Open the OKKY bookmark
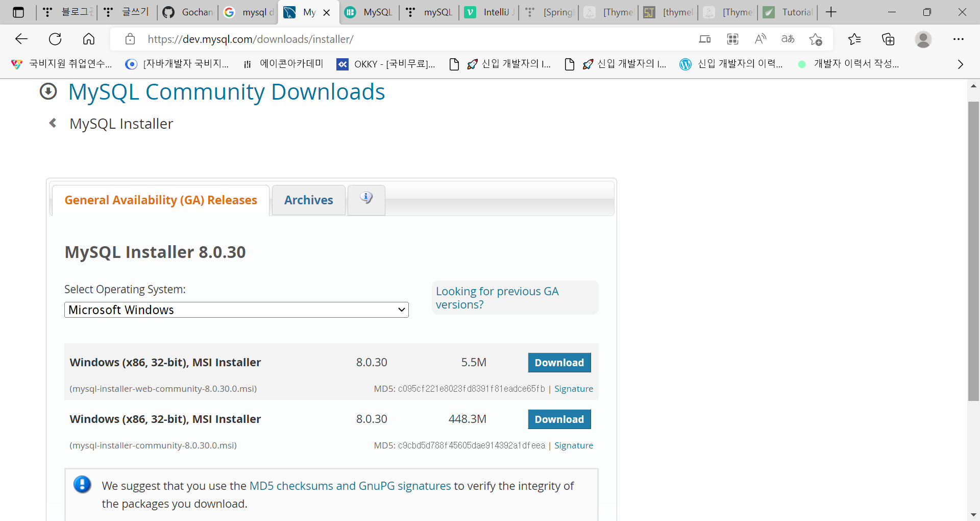The width and height of the screenshot is (980, 521). pos(386,64)
